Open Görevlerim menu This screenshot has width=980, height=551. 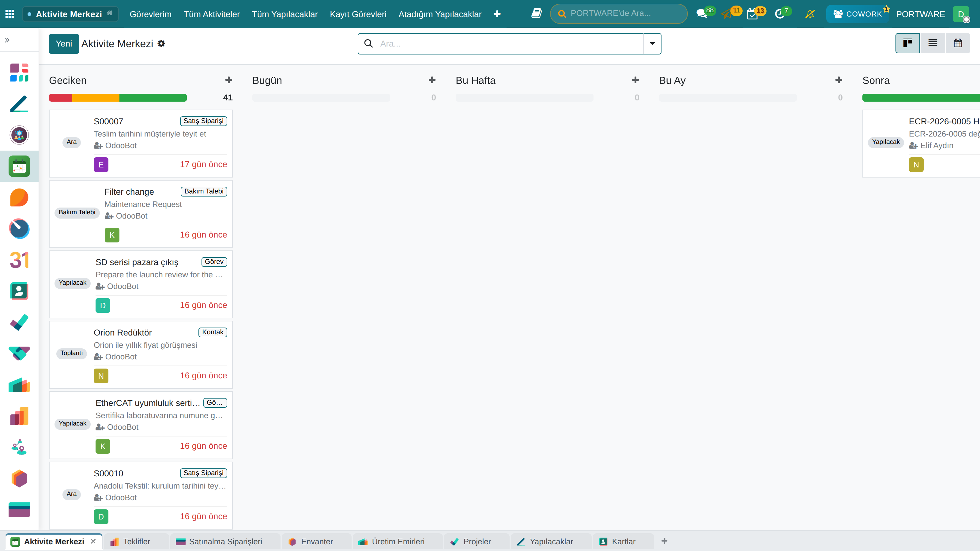pyautogui.click(x=150, y=14)
